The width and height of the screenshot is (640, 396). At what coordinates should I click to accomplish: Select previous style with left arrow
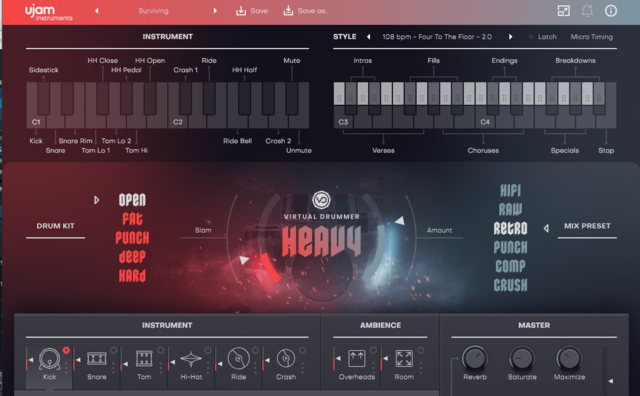point(369,37)
